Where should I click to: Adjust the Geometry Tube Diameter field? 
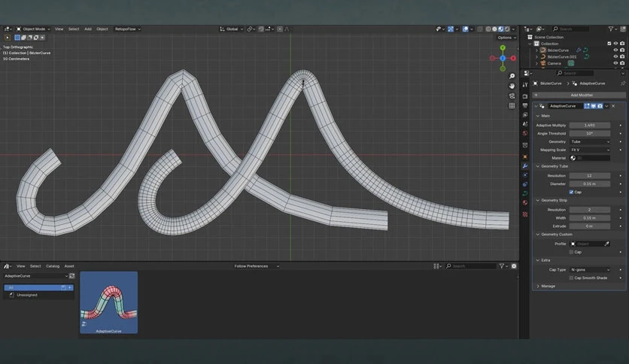(x=590, y=184)
